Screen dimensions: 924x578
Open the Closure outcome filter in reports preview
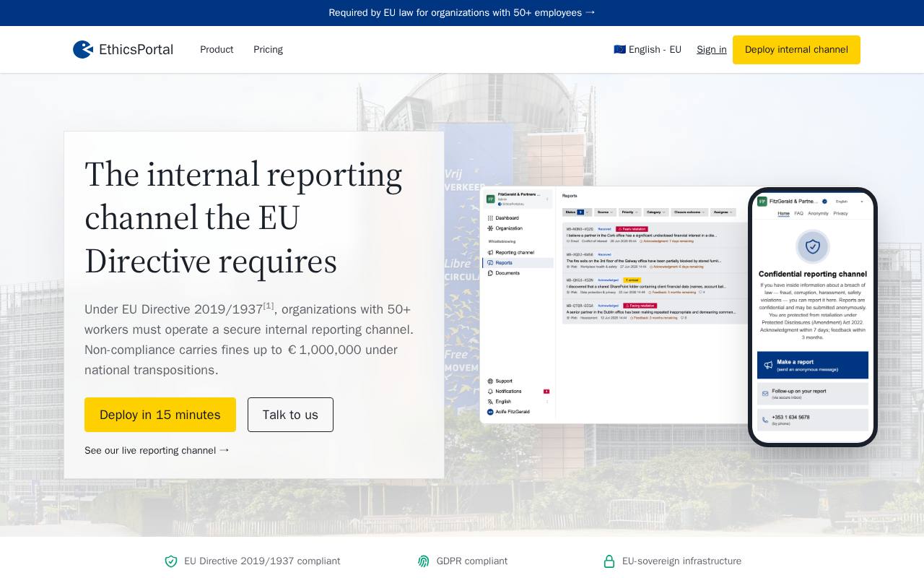pos(690,212)
